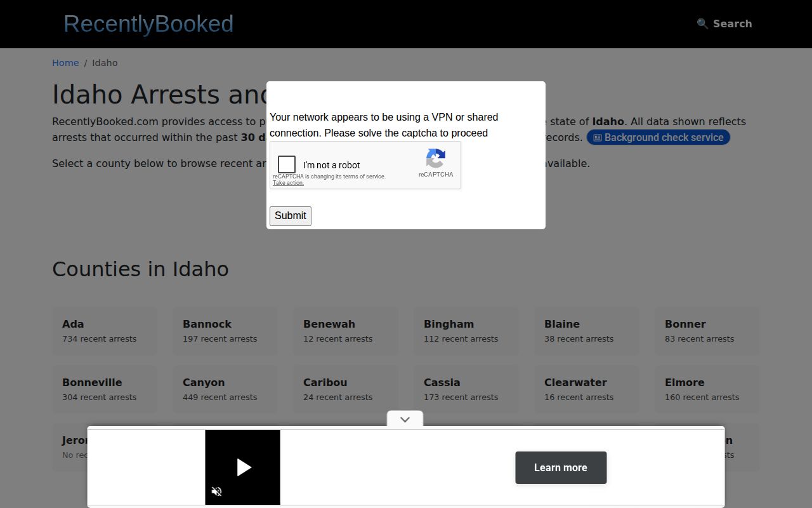Open the Bannock county card
The width and height of the screenshot is (812, 508).
225,331
